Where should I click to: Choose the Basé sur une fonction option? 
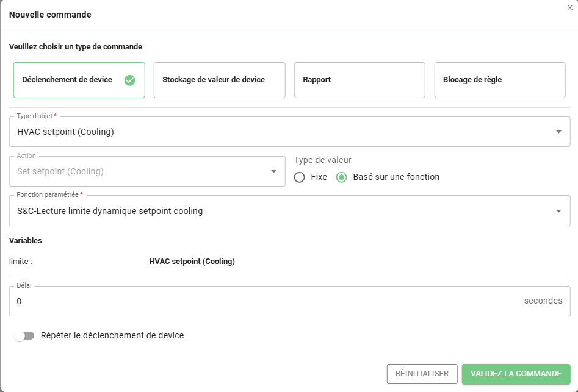pos(342,177)
